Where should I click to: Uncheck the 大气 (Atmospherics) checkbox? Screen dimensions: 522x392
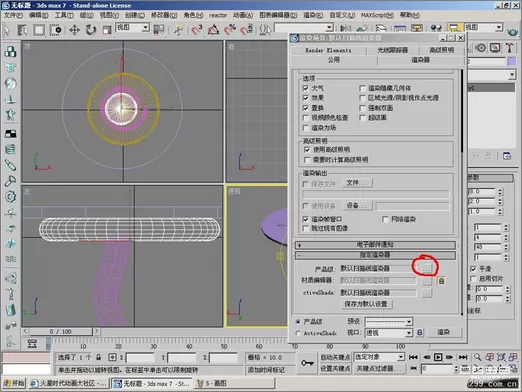(x=306, y=88)
